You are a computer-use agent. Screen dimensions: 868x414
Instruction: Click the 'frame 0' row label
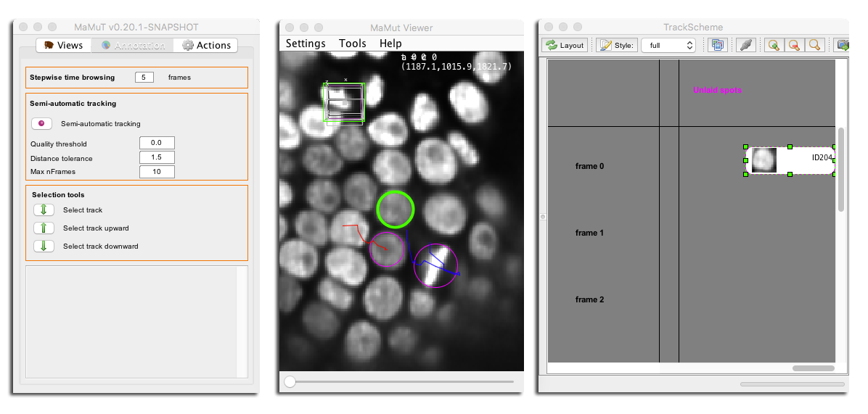[x=589, y=166]
